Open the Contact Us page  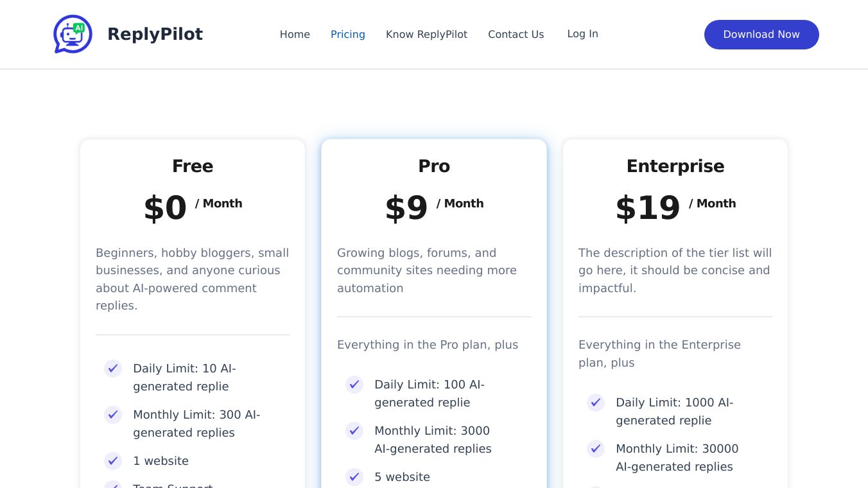point(516,35)
